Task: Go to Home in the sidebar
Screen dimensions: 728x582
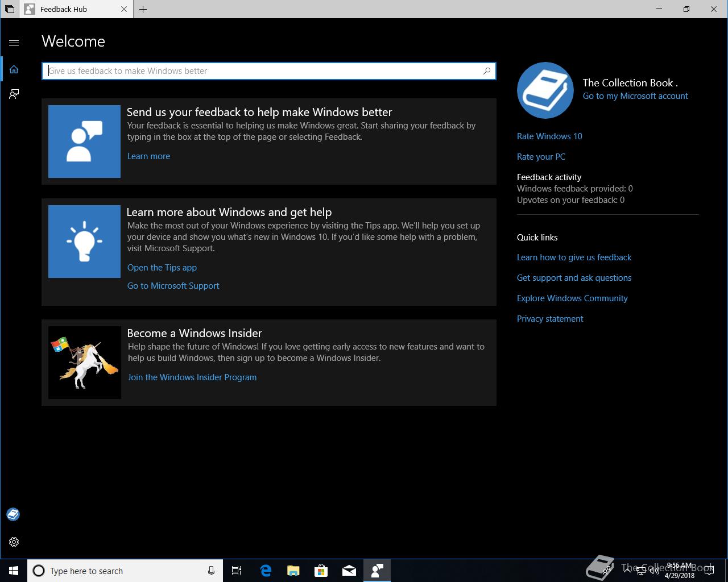Action: point(14,69)
